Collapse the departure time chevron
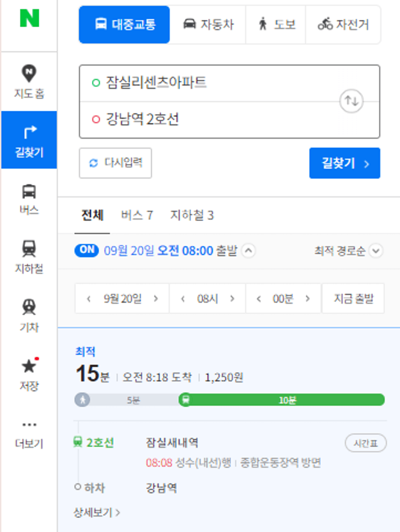 tap(248, 251)
